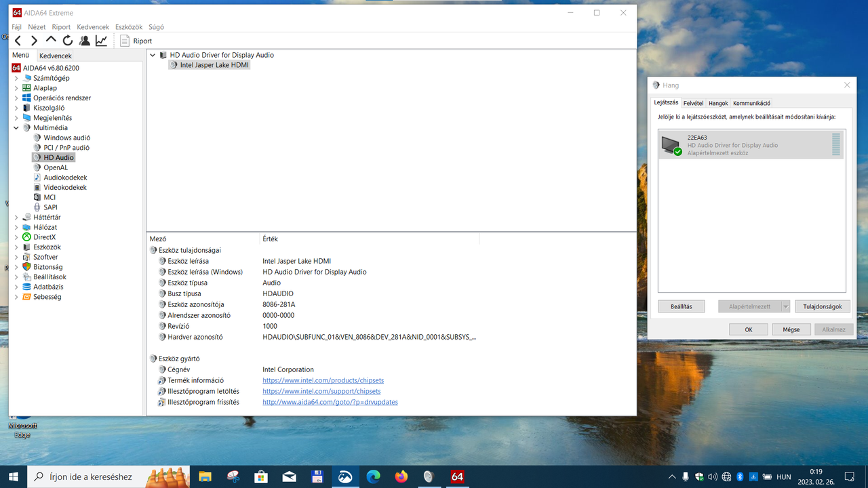Open the intel.com/support/chipsets link

321,391
